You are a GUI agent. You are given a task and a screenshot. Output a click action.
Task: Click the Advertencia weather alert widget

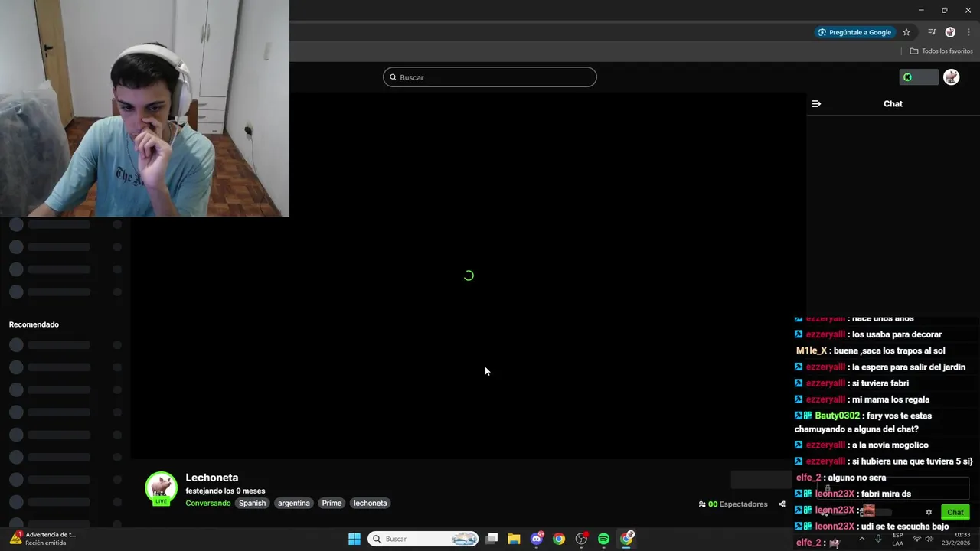tap(43, 539)
